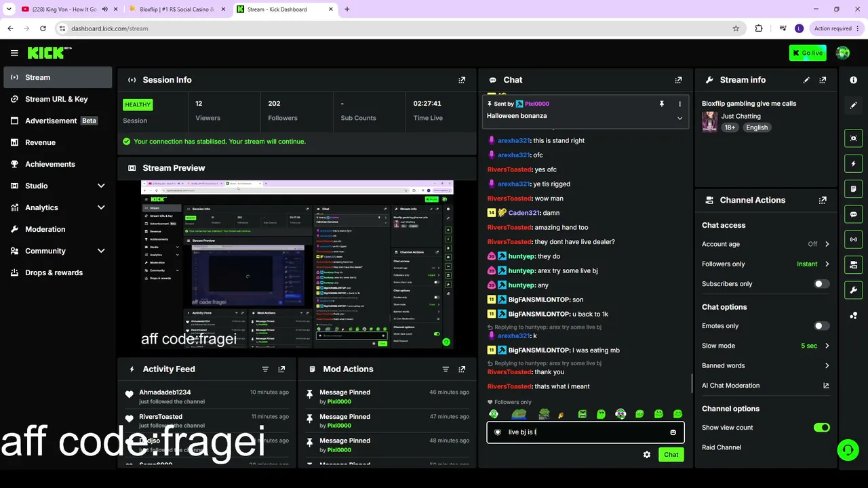868x488 pixels.
Task: Click Pixi0000 in the pinned message header
Action: click(537, 104)
